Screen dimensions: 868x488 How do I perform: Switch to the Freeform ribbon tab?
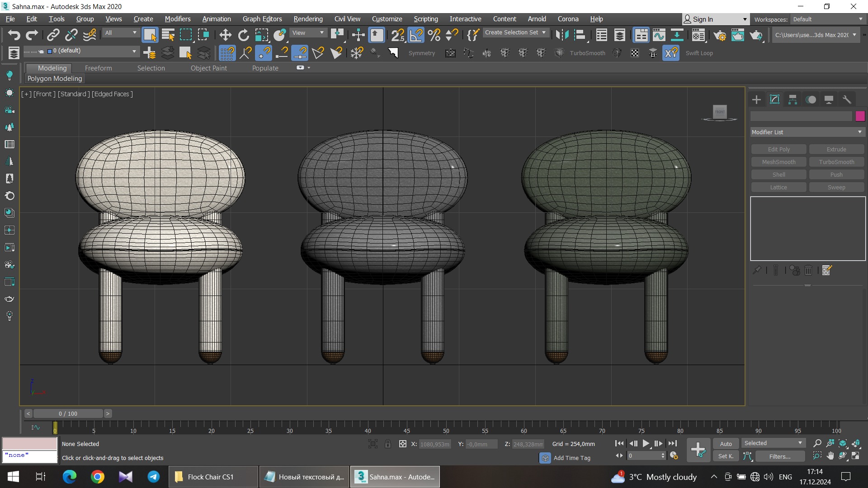pyautogui.click(x=98, y=68)
